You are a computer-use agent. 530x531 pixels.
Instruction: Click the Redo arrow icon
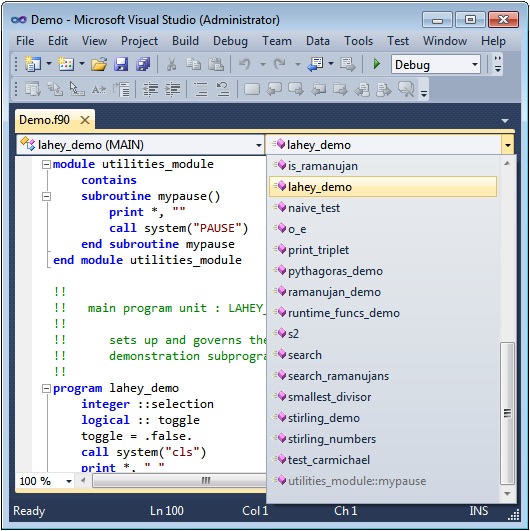click(280, 64)
